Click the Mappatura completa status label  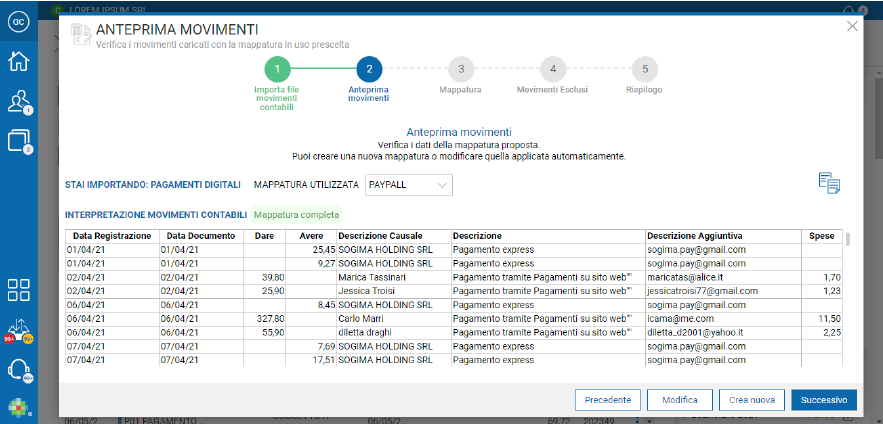(x=296, y=215)
